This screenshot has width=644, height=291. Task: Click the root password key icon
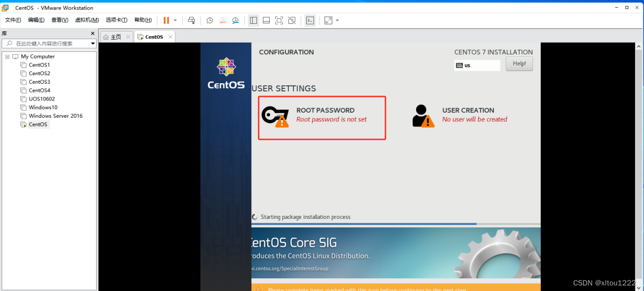click(x=275, y=116)
